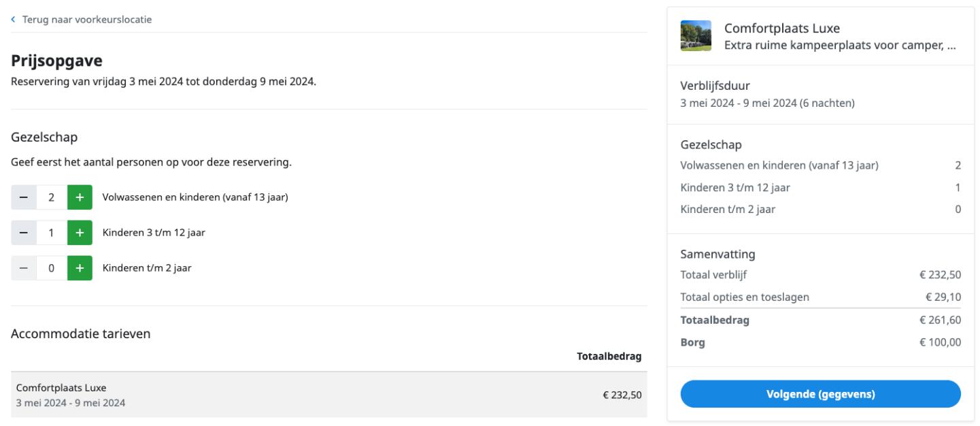Click the Comfortplaats Luxe rate row
Viewport: 980px width, 426px height.
[x=328, y=395]
